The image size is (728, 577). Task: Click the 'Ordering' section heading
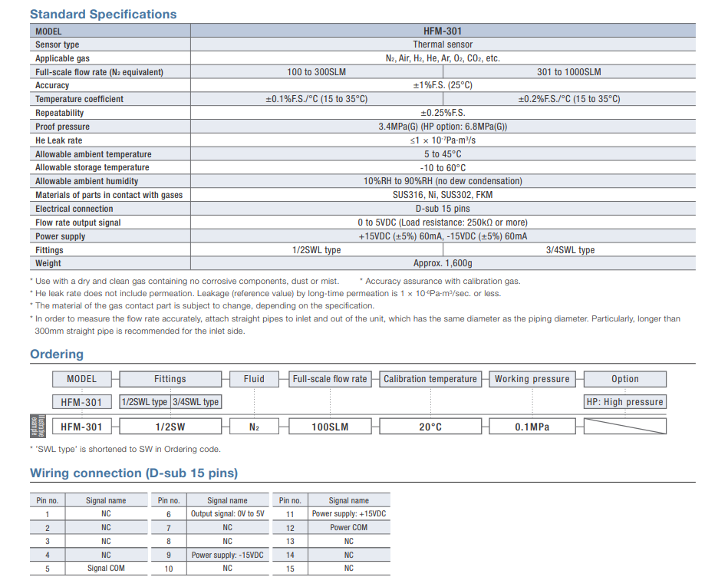click(57, 354)
